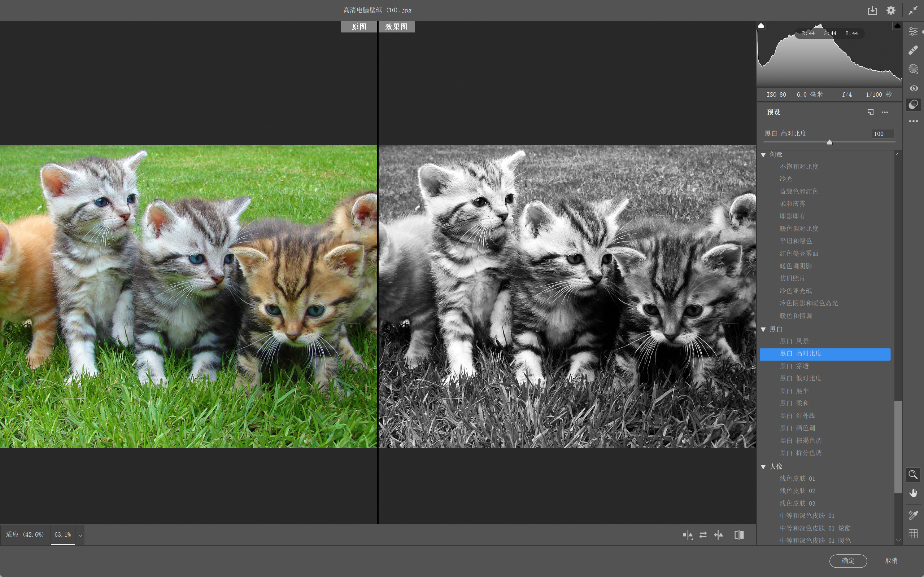Screen dimensions: 924x577
Task: Switch to the 原图 view tab
Action: 358,27
